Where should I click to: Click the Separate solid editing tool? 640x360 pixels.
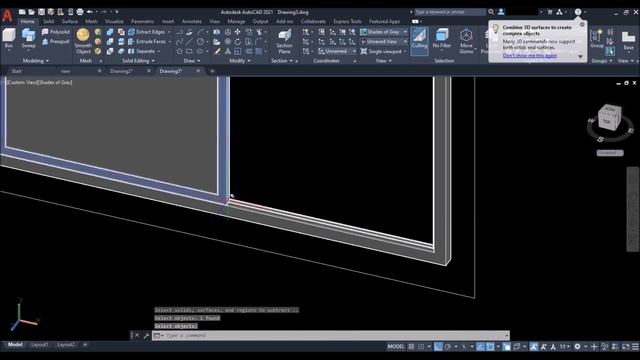[x=144, y=51]
